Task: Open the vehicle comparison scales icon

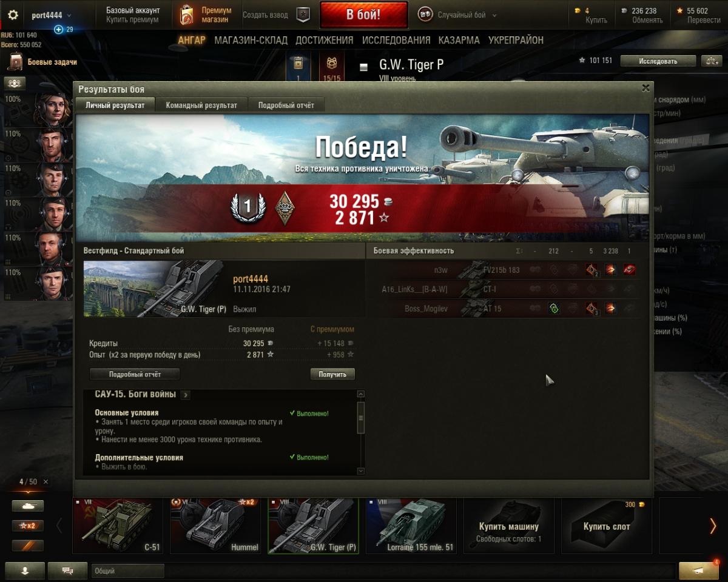Action: 711,61
